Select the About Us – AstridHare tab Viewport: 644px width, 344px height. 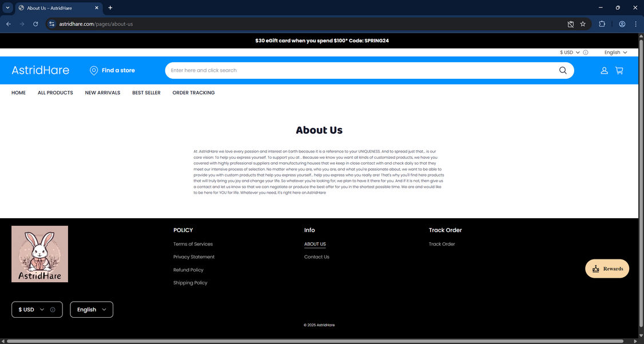pyautogui.click(x=59, y=8)
